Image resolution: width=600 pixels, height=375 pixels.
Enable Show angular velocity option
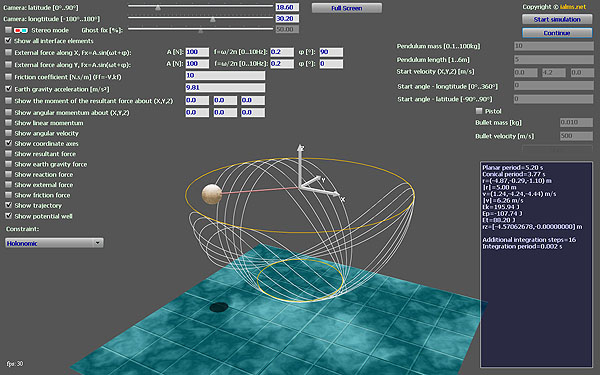pyautogui.click(x=8, y=133)
